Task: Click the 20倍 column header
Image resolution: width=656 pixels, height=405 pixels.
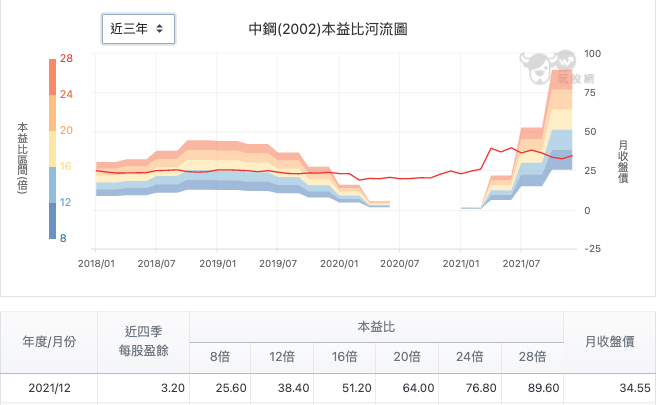Action: pyautogui.click(x=407, y=358)
